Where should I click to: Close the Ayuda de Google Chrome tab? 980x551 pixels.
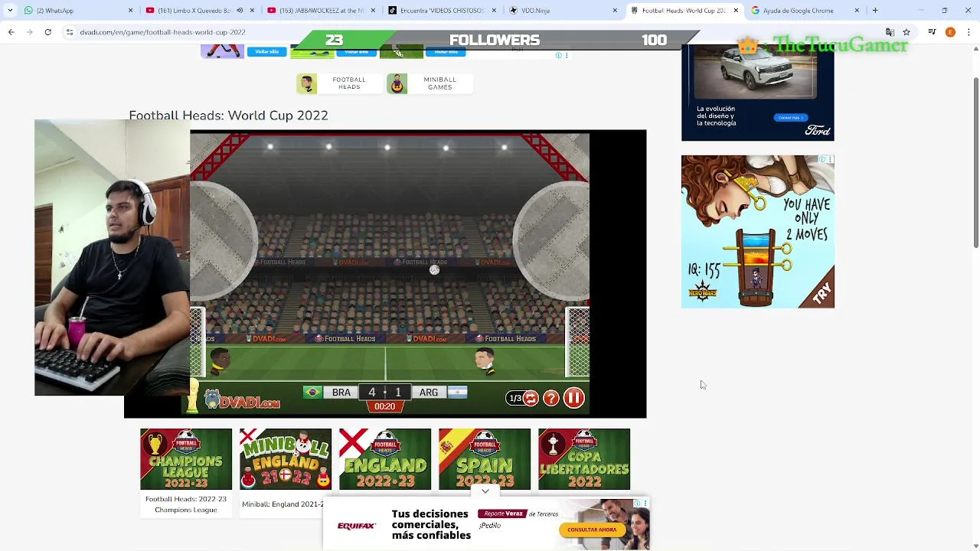(x=857, y=11)
